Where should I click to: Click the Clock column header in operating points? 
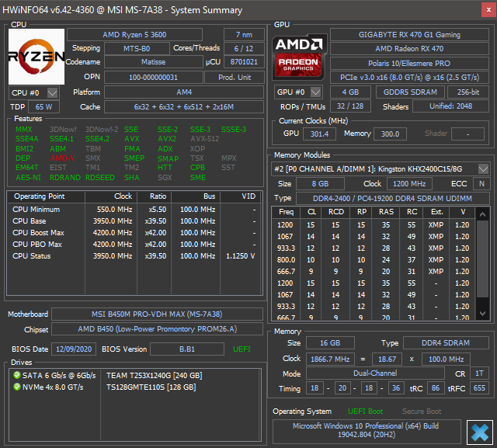point(111,196)
